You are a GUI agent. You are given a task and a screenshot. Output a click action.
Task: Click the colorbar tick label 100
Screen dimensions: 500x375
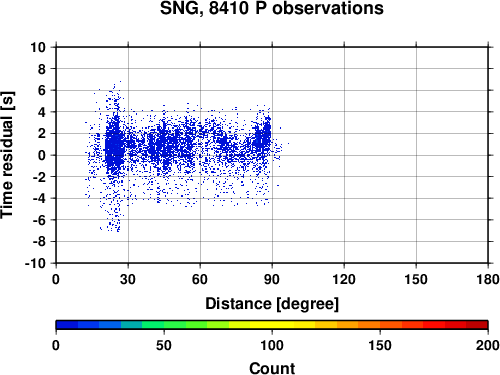coord(272,345)
